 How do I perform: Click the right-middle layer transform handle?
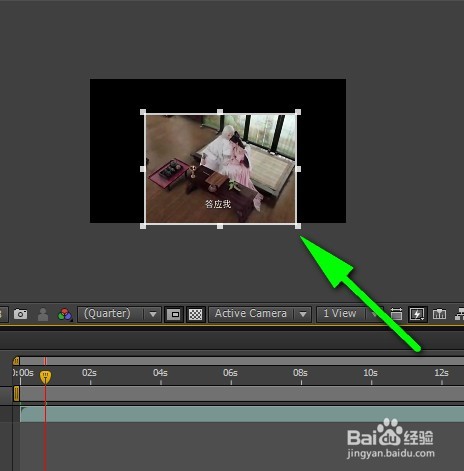[298, 169]
